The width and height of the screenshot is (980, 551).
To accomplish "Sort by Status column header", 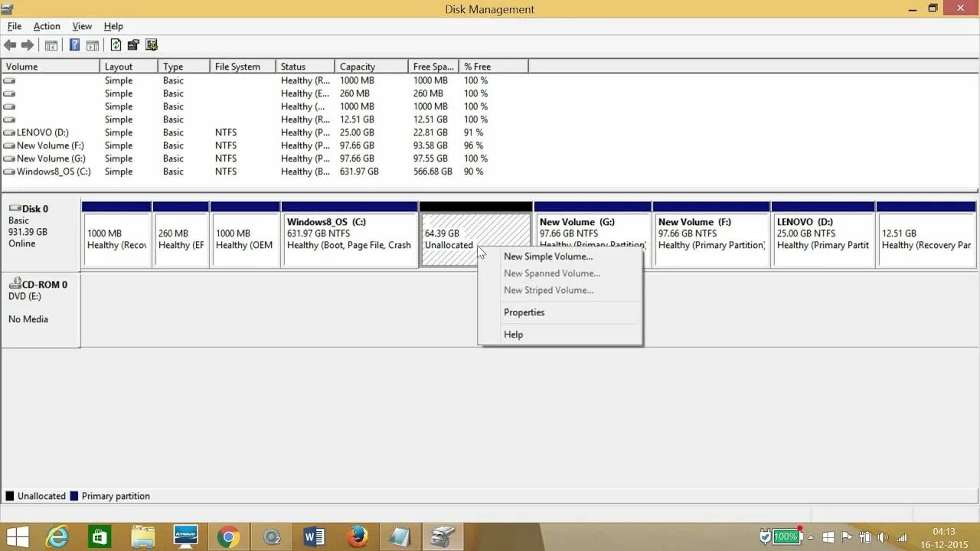I will click(x=305, y=67).
